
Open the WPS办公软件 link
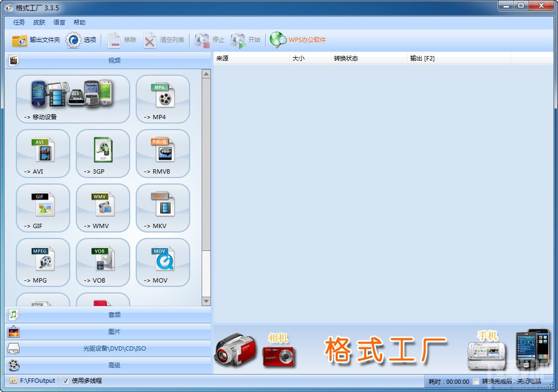click(x=298, y=40)
